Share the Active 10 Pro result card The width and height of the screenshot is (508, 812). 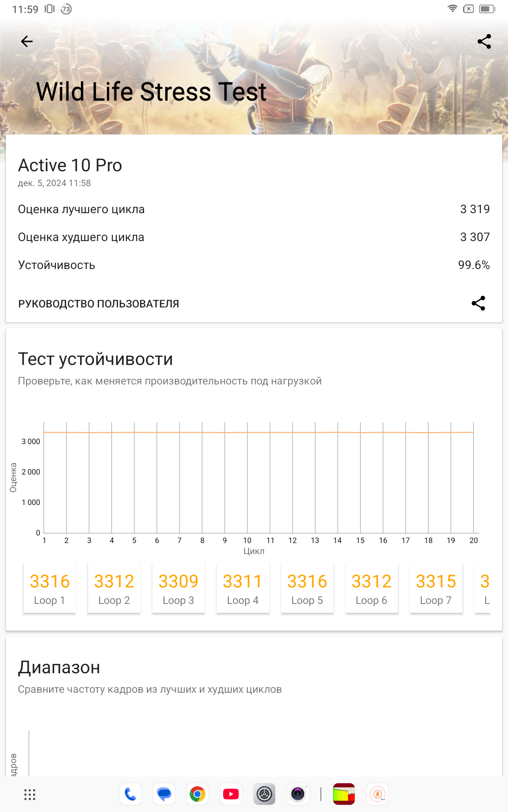click(478, 303)
